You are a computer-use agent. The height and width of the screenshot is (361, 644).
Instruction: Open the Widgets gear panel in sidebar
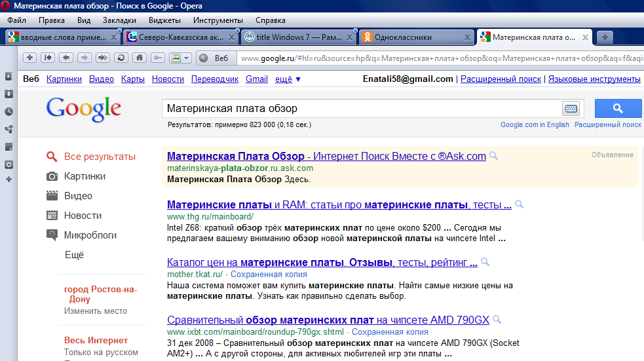tap(9, 164)
